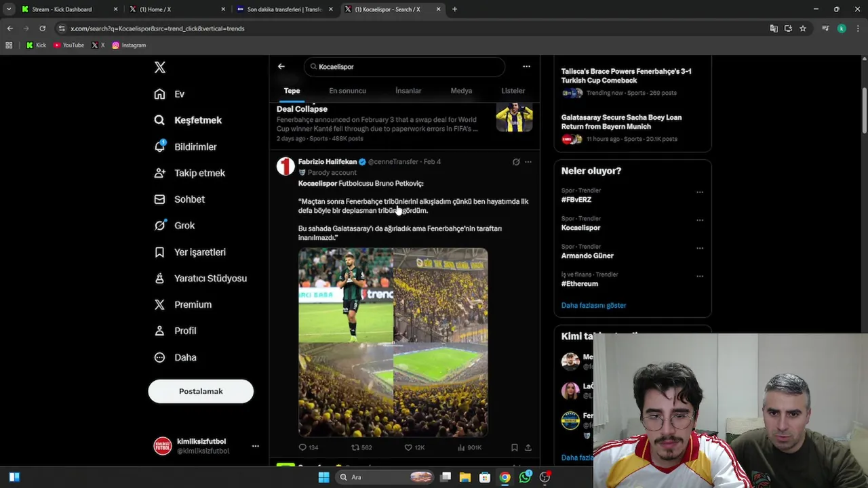Switch to Stream - Kick Dashboard browser tab
Viewport: 868px width, 488px height.
[68, 9]
